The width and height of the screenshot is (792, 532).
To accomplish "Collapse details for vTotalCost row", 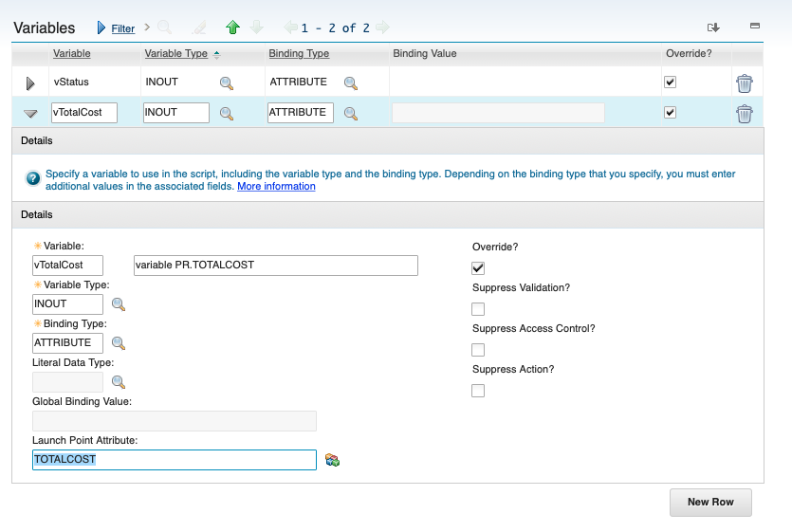I will [x=30, y=114].
